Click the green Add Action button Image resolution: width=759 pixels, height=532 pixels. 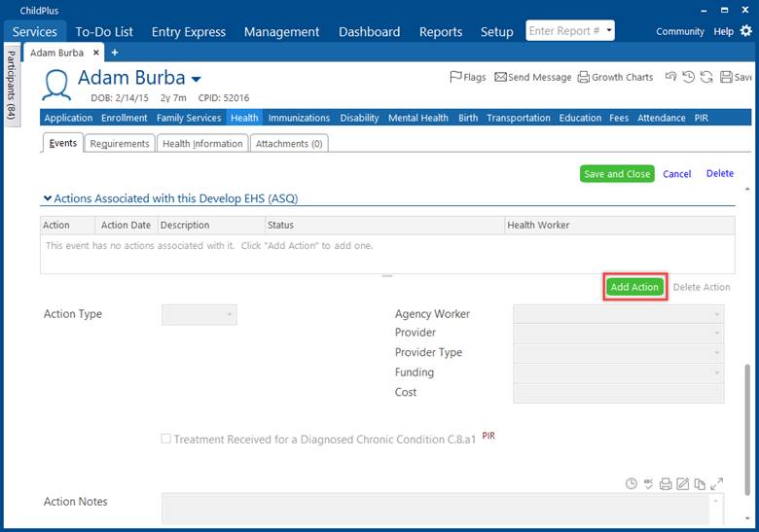[634, 287]
